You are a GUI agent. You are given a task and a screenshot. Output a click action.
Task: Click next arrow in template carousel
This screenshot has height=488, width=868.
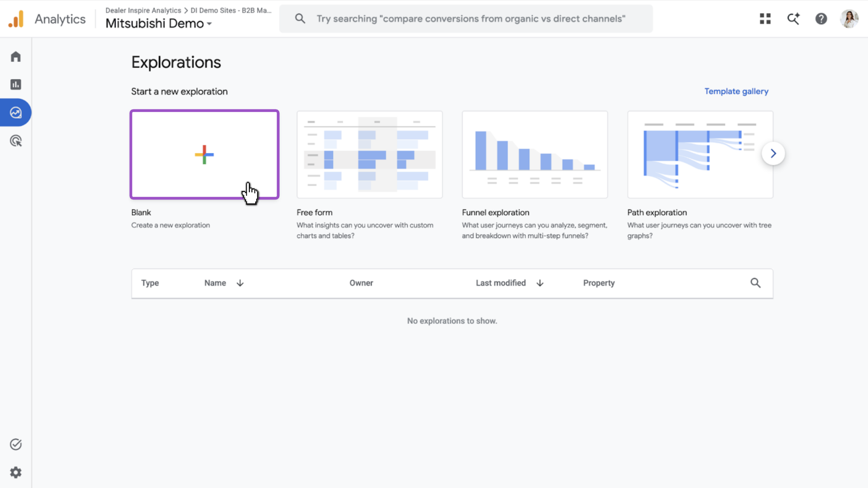click(x=773, y=154)
